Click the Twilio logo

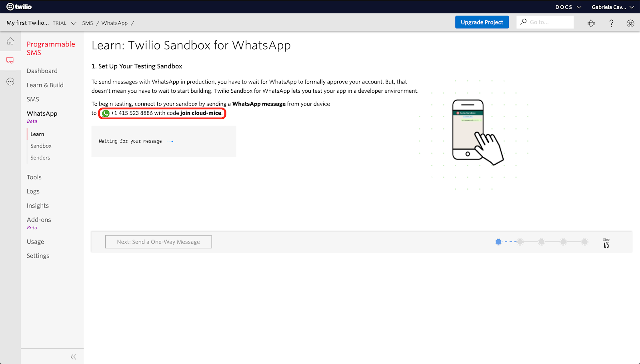pyautogui.click(x=19, y=7)
